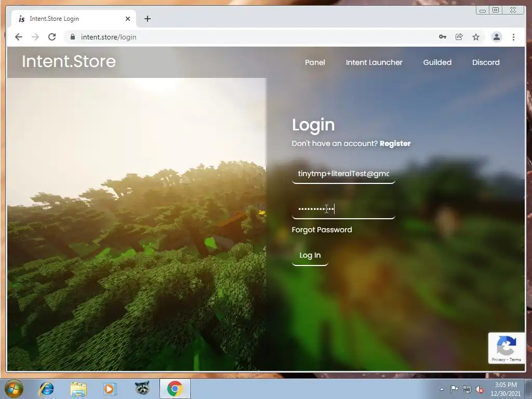Click the Forgot Password link
The height and width of the screenshot is (399, 532).
tap(322, 230)
